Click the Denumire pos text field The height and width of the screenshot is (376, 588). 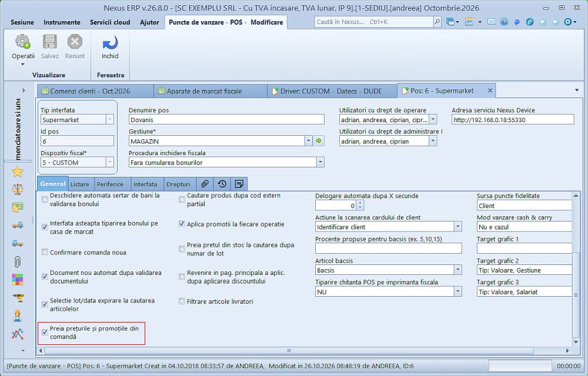(226, 120)
